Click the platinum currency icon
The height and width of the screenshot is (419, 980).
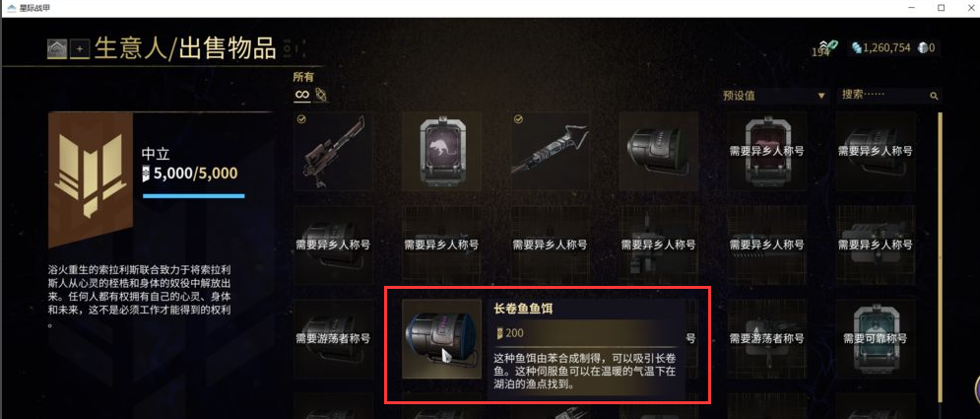[923, 47]
